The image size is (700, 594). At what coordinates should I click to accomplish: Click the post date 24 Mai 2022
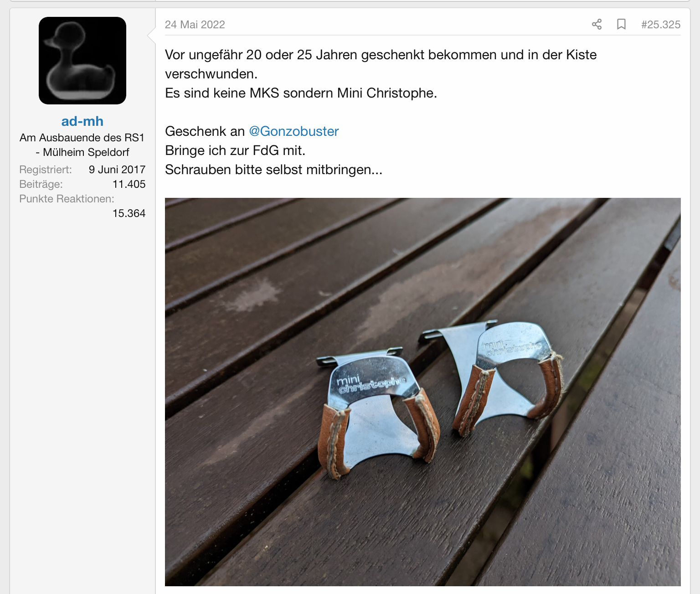click(x=195, y=25)
